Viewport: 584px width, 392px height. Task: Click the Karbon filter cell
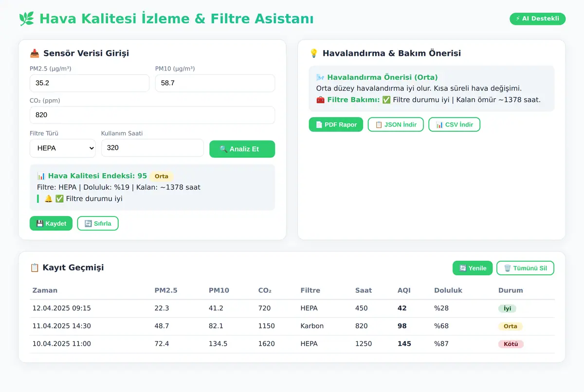point(312,326)
